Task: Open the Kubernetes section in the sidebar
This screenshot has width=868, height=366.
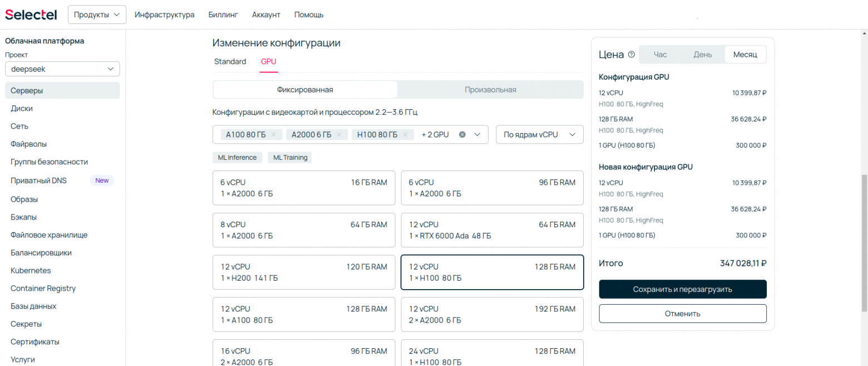Action: coord(31,270)
